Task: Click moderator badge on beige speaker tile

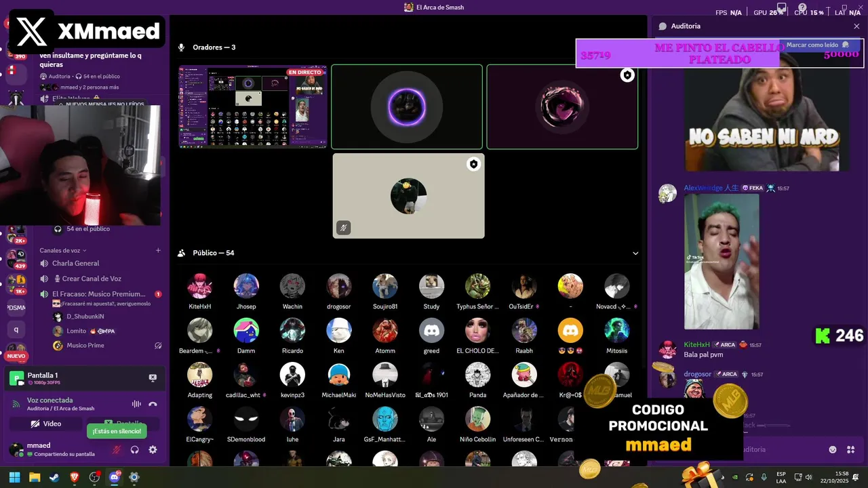Action: pos(473,164)
